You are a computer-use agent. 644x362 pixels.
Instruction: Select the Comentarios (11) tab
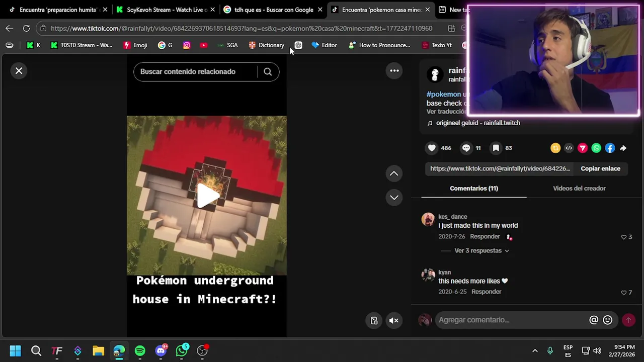pyautogui.click(x=474, y=188)
